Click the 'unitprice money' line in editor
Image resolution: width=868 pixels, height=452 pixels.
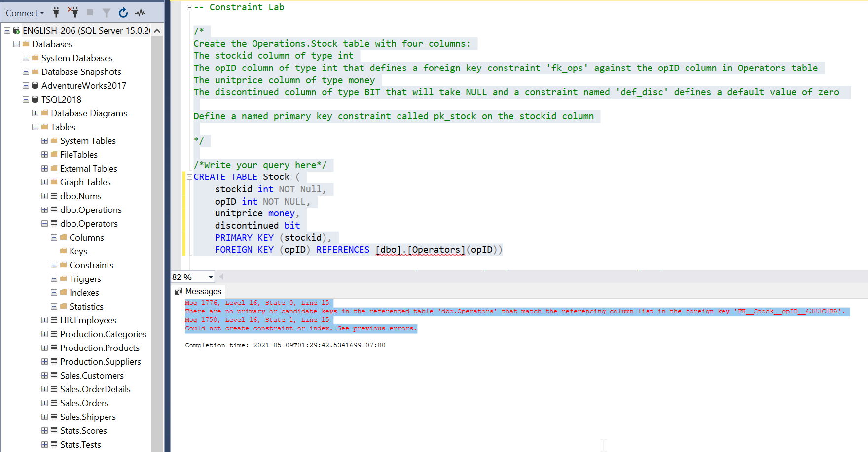coord(257,213)
